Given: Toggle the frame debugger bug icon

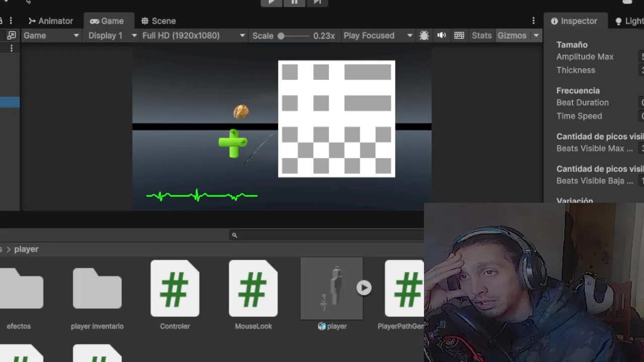Looking at the screenshot, I should (424, 36).
